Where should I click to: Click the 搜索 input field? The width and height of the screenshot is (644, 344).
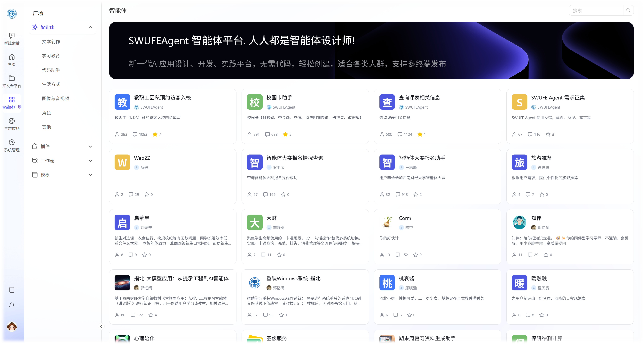[596, 10]
